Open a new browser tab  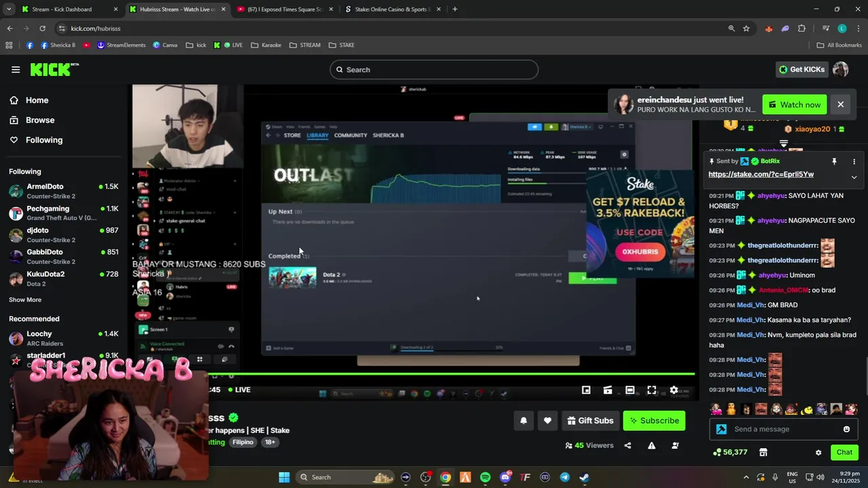pyautogui.click(x=454, y=9)
